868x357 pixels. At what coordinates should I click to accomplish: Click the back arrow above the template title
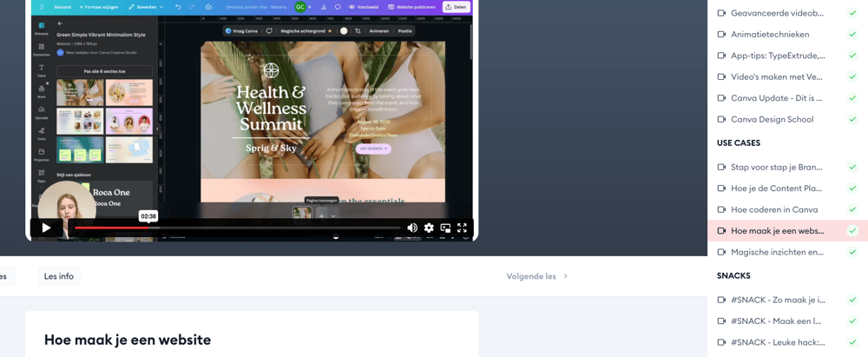point(61,23)
